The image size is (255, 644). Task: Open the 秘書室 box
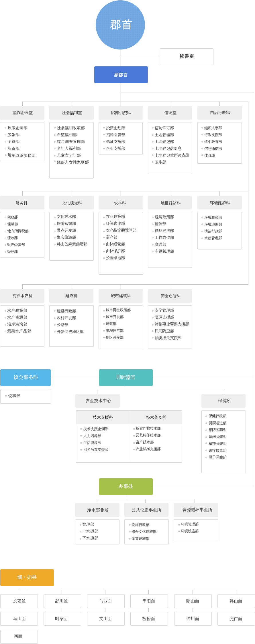[187, 57]
